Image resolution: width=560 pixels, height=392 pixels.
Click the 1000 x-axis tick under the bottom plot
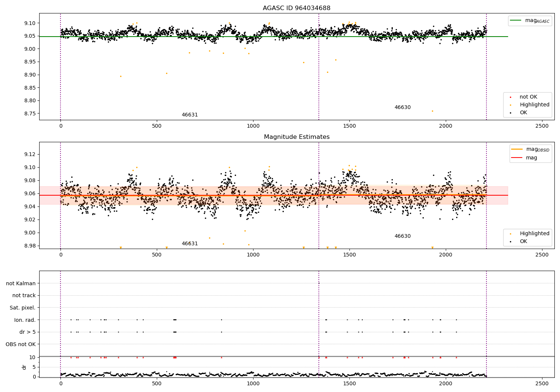coord(253,384)
